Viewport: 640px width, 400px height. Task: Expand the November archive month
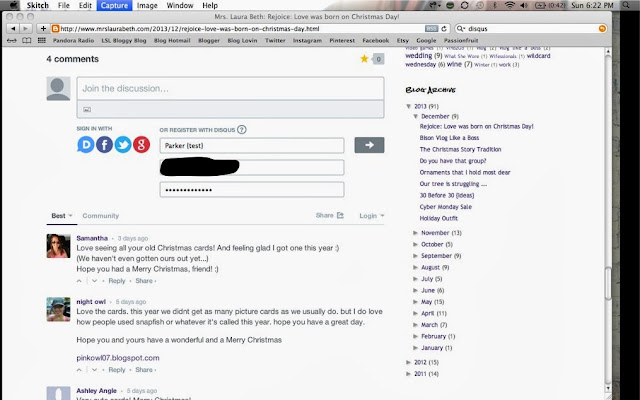pos(416,233)
